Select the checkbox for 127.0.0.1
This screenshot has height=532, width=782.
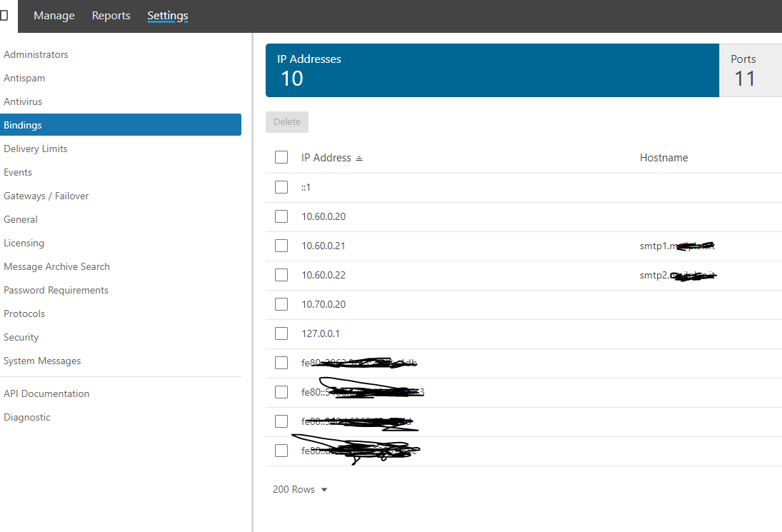[281, 333]
